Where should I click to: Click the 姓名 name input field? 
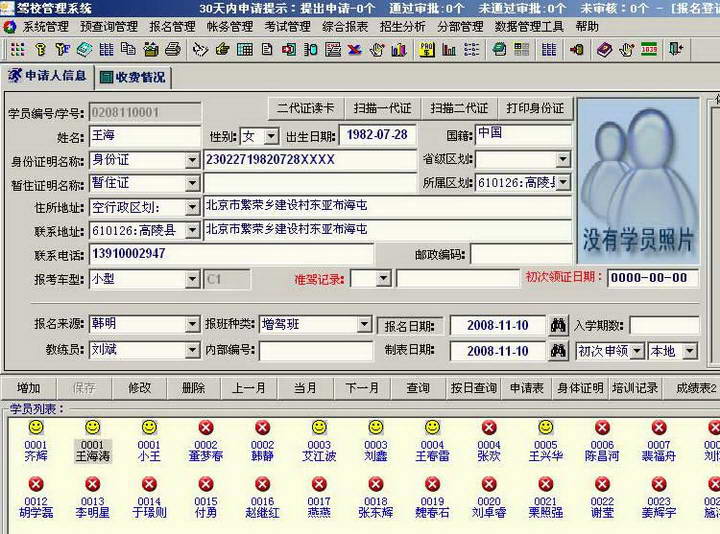coord(145,136)
